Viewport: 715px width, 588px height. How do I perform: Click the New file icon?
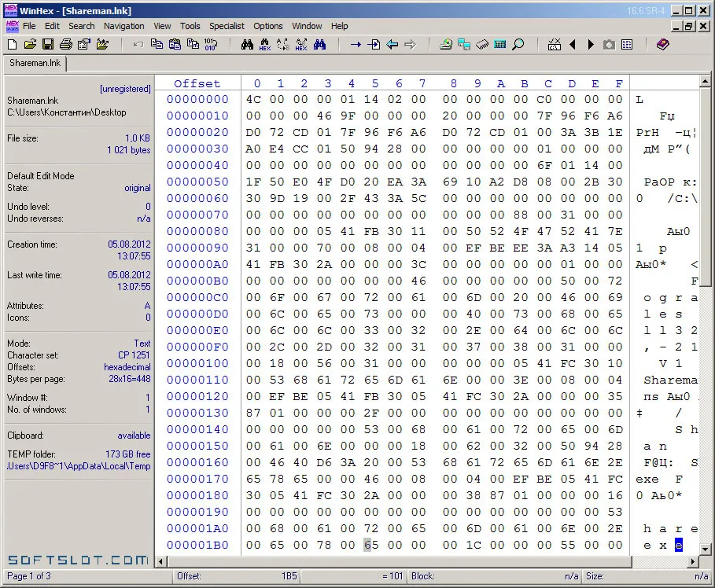tap(13, 44)
